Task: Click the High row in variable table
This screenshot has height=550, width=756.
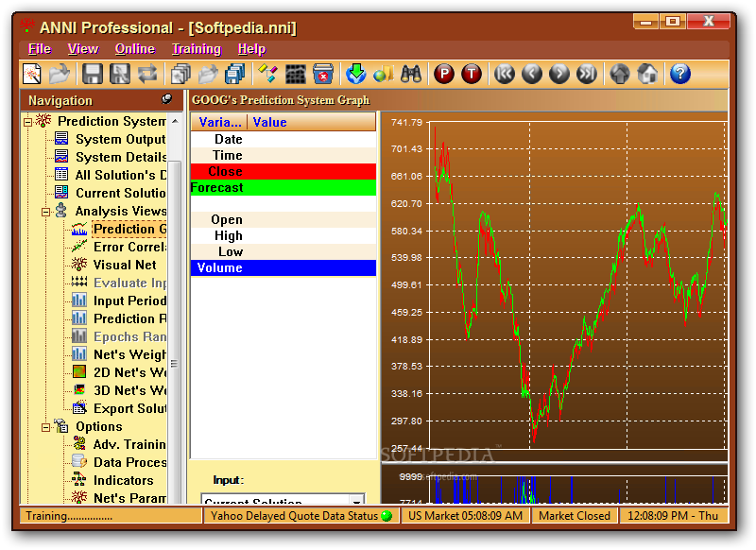Action: 283,235
